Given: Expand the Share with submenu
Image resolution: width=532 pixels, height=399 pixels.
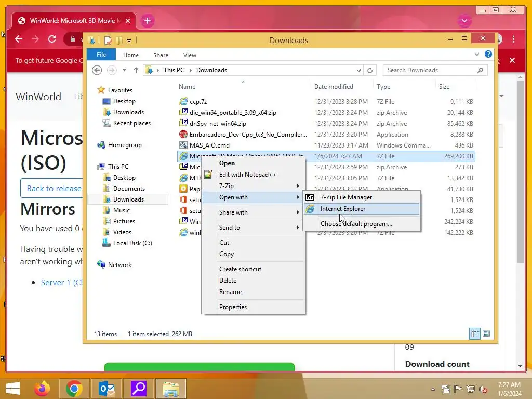Looking at the screenshot, I should point(253,212).
